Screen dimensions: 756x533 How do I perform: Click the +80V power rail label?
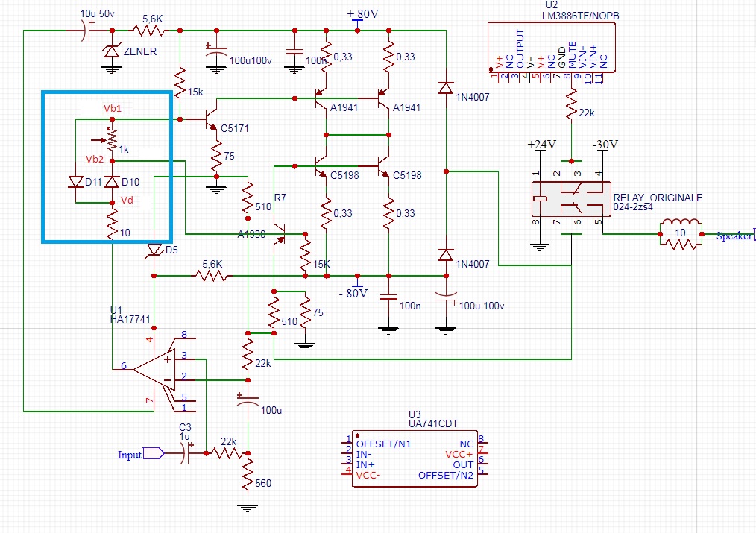coord(362,14)
